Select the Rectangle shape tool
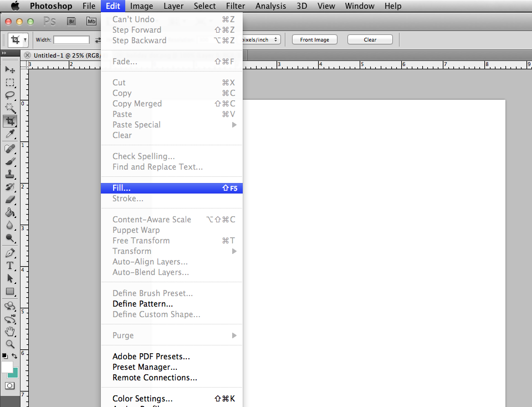The height and width of the screenshot is (407, 532). [x=10, y=291]
